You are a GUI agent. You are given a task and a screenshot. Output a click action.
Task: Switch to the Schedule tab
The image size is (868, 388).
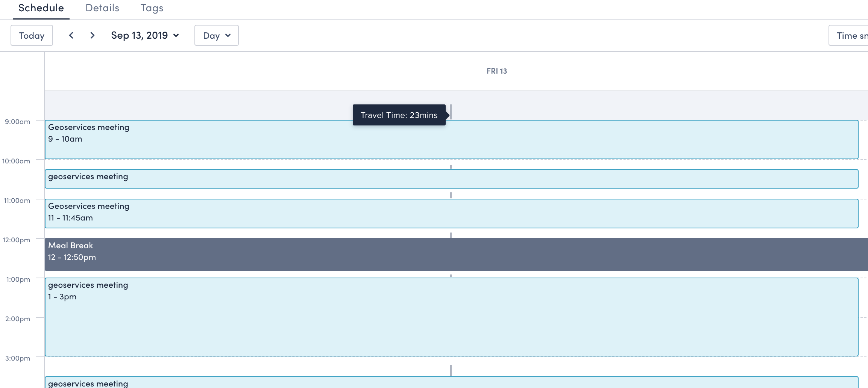pos(41,8)
